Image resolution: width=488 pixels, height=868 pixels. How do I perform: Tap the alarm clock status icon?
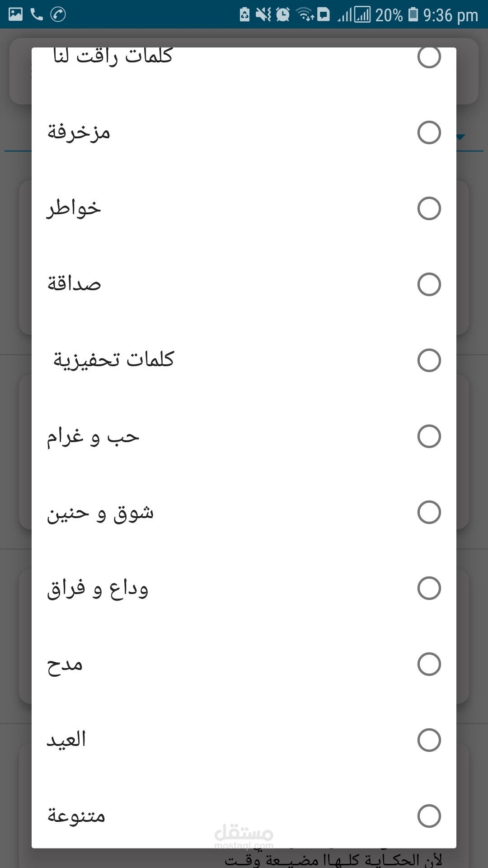pyautogui.click(x=283, y=14)
